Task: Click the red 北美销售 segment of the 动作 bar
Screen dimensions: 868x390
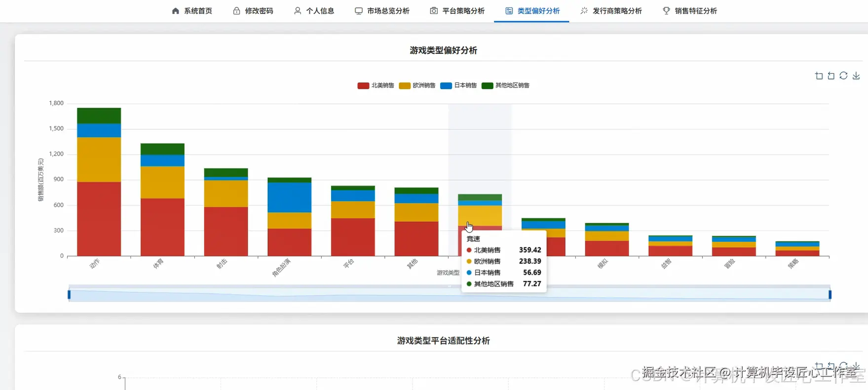Action: pyautogui.click(x=99, y=219)
